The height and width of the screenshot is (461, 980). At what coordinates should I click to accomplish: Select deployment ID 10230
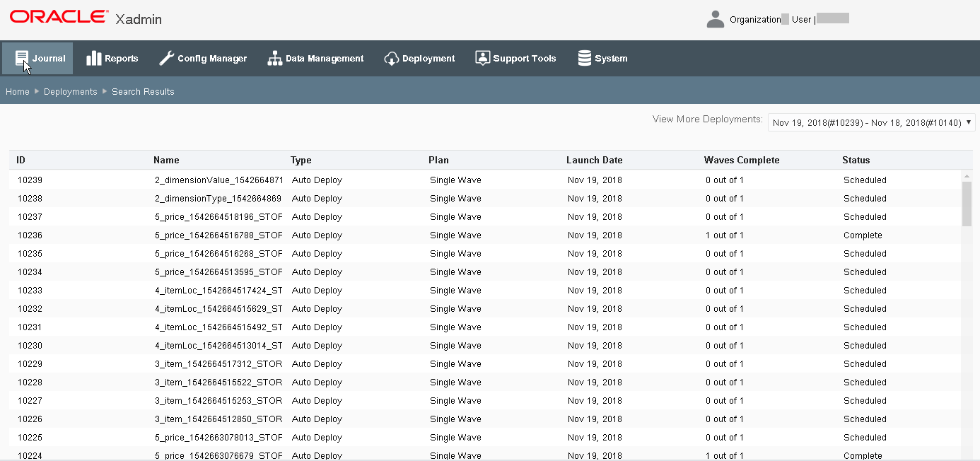click(x=30, y=346)
